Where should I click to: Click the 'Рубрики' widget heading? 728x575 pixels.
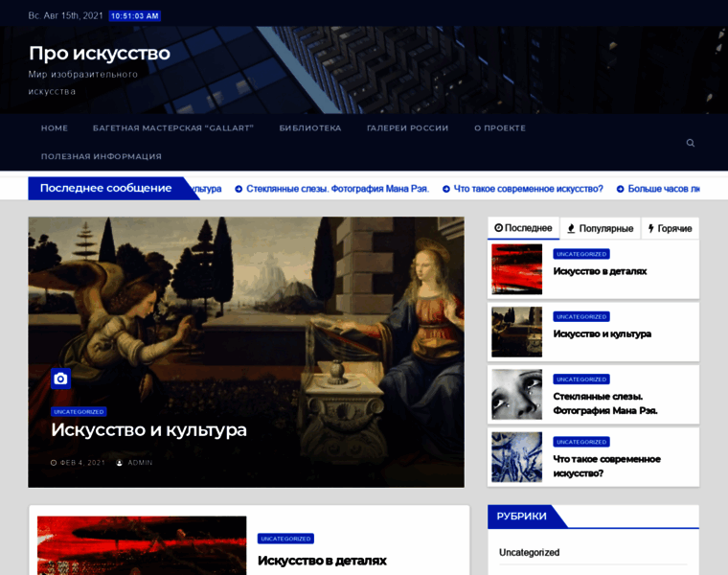[521, 517]
